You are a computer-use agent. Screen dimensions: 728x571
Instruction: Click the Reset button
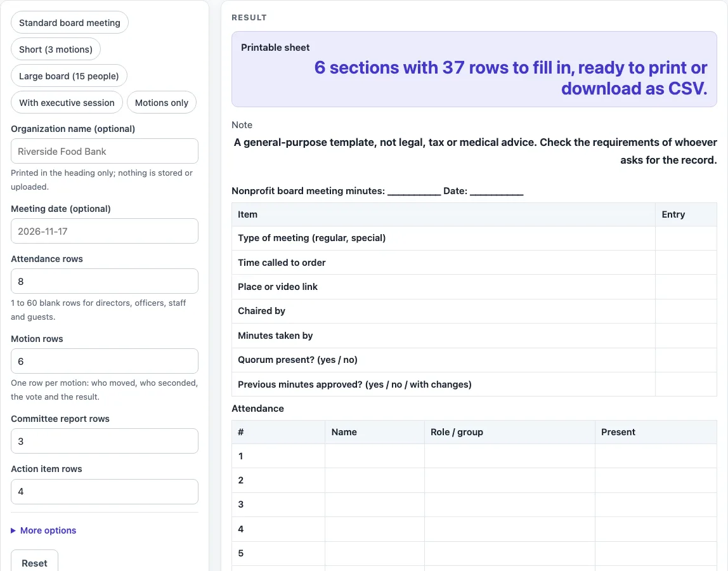(34, 561)
